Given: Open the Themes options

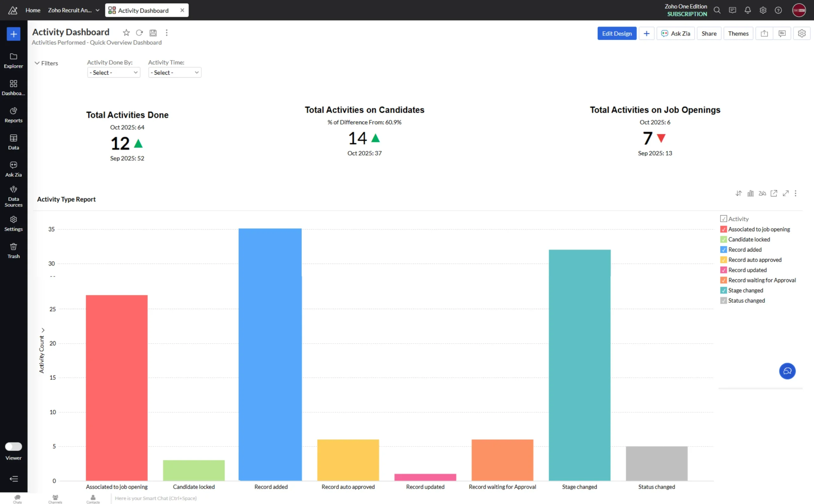Looking at the screenshot, I should point(738,33).
